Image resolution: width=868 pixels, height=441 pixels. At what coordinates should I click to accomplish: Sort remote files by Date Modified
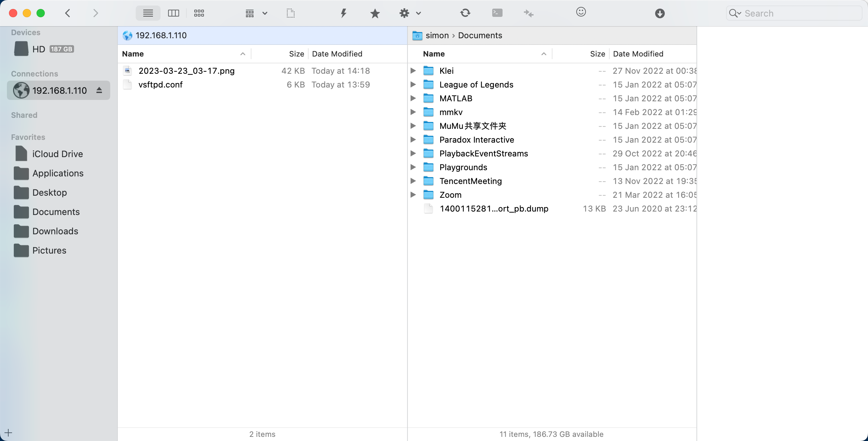tap(337, 54)
